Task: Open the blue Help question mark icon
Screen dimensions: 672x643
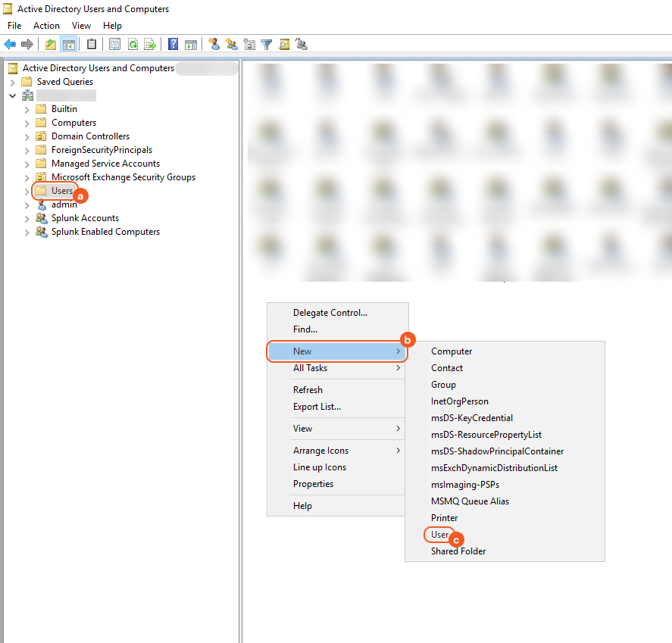Action: click(173, 45)
